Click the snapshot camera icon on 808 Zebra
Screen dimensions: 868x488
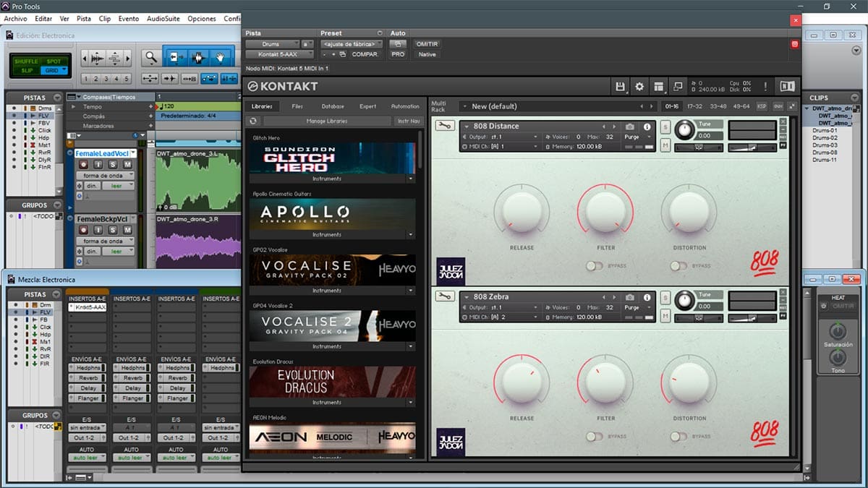pos(630,297)
